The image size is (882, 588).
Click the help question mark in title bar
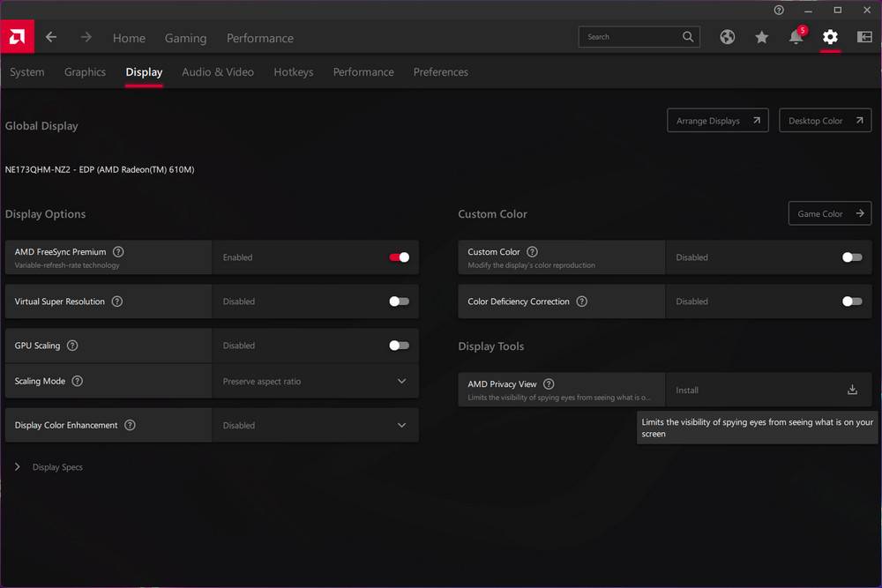[x=779, y=11]
